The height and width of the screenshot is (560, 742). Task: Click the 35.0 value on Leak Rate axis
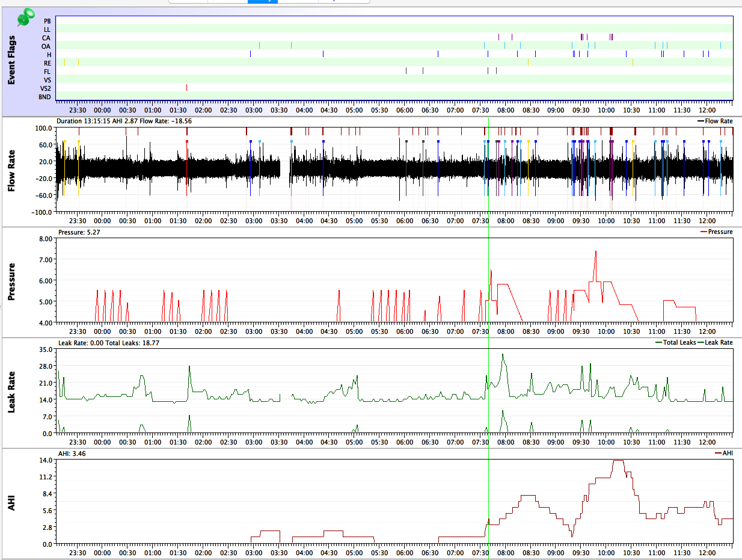tap(46, 349)
